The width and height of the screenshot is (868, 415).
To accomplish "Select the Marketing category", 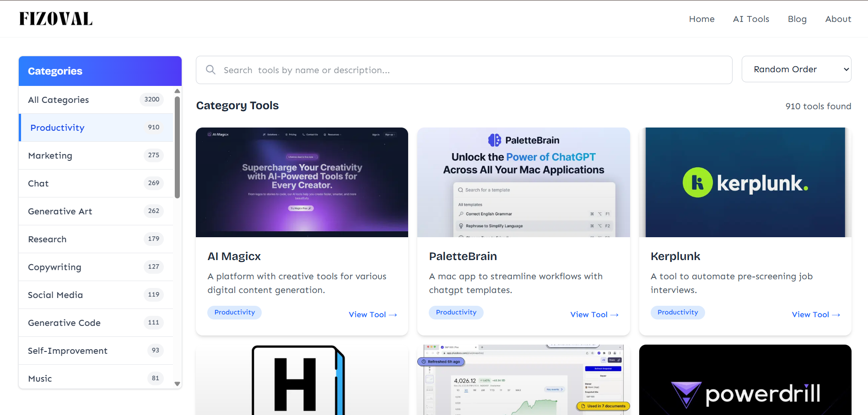I will click(x=96, y=155).
